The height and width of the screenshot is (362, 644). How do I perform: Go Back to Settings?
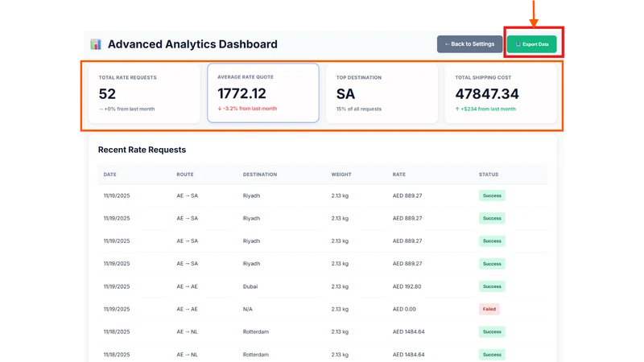point(469,44)
